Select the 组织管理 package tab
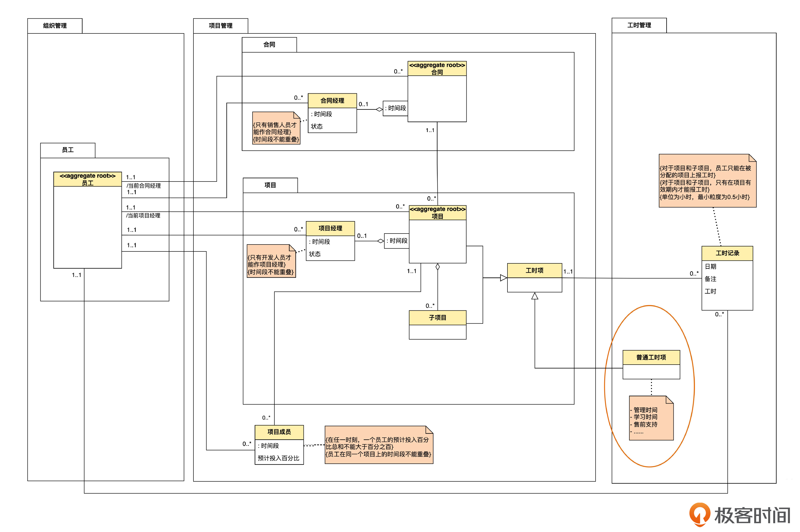The image size is (800, 532). click(x=55, y=26)
